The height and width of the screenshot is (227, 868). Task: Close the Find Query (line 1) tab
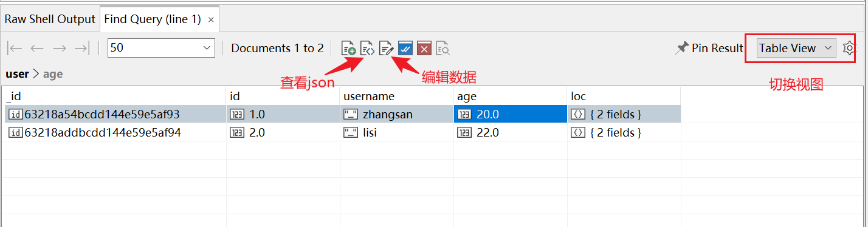tap(211, 20)
